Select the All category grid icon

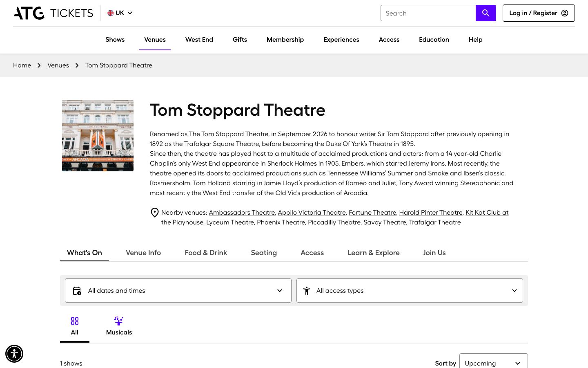(x=75, y=321)
